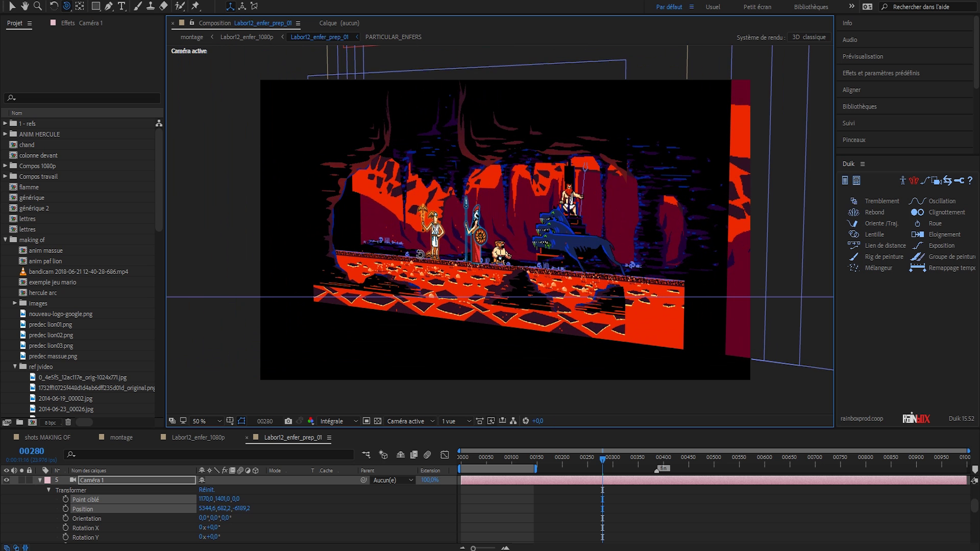Collapse the ref jvideo folder
The width and height of the screenshot is (980, 551).
click(x=15, y=366)
